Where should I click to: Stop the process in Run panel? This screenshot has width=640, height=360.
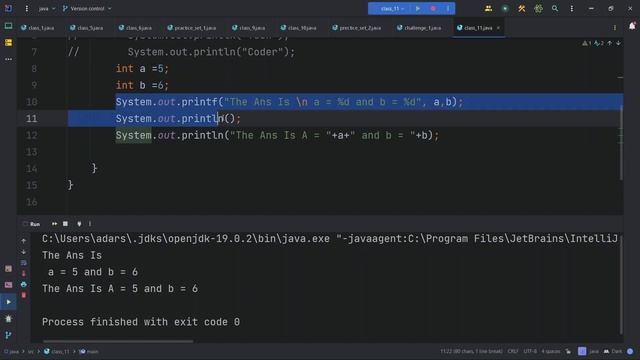point(65,224)
